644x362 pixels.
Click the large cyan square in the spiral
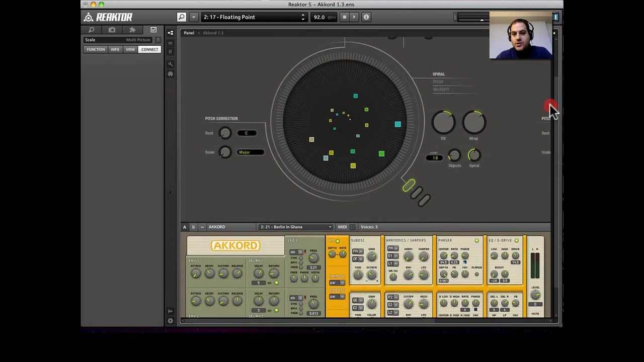397,124
